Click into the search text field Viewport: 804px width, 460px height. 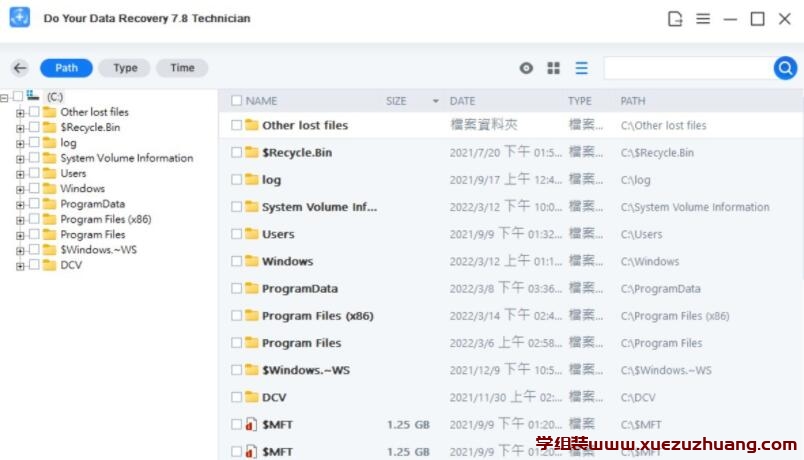[x=687, y=68]
